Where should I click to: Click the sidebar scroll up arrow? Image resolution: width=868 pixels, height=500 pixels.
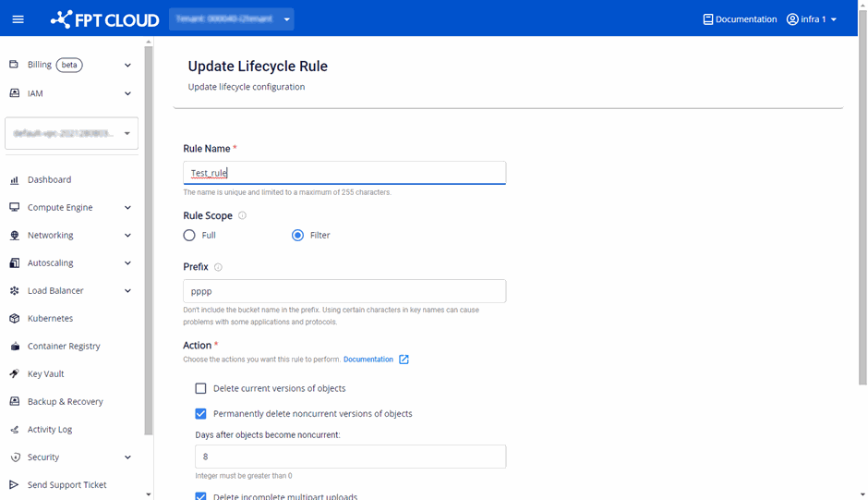pyautogui.click(x=148, y=42)
